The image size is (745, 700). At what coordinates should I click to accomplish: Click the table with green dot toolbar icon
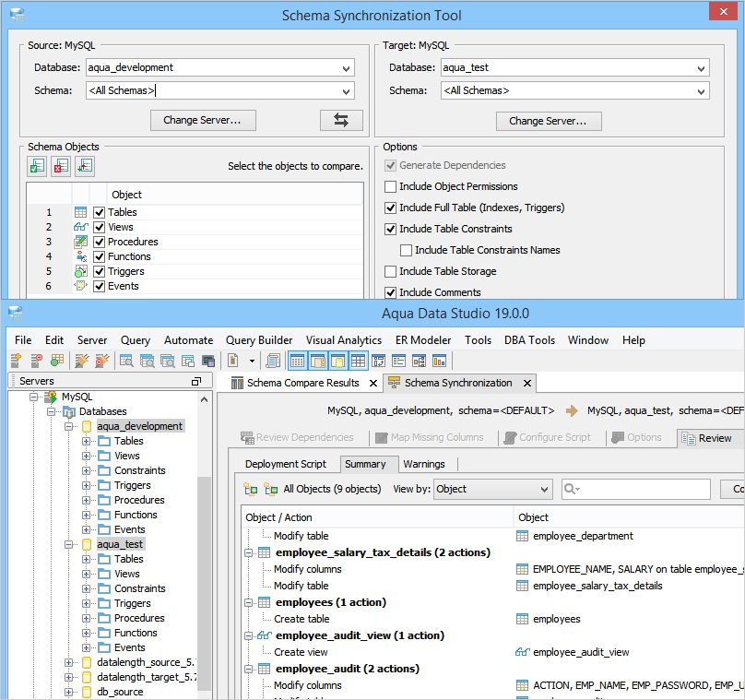57,361
